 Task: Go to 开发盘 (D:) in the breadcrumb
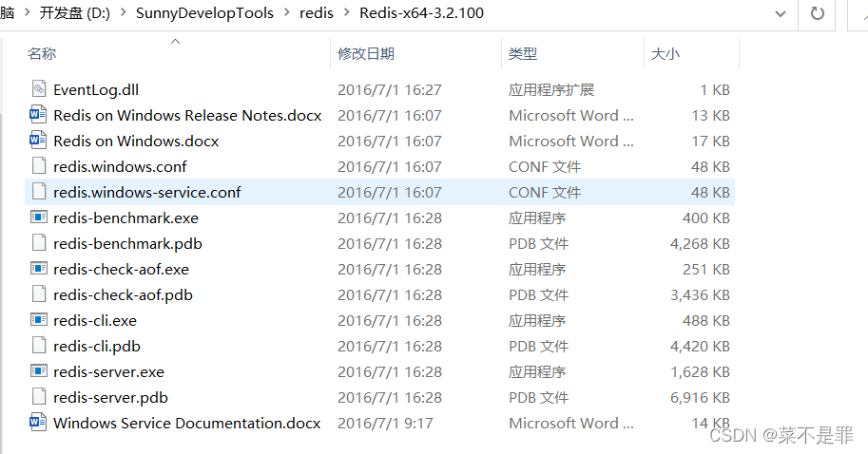[x=75, y=12]
